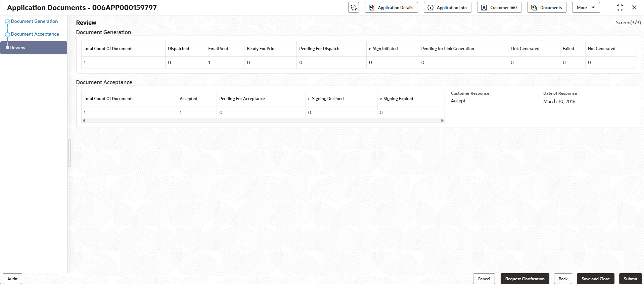
Task: Open the Audit button
Action: click(x=12, y=279)
